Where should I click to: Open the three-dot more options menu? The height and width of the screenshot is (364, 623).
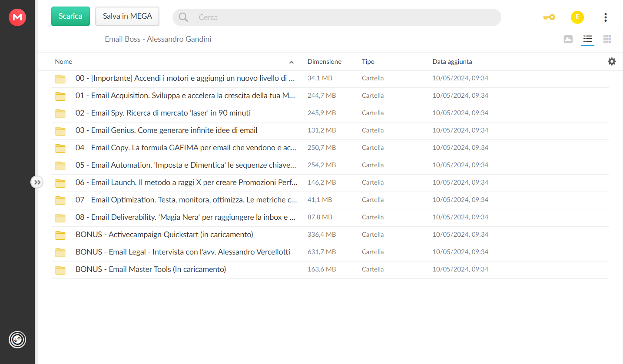pos(605,17)
